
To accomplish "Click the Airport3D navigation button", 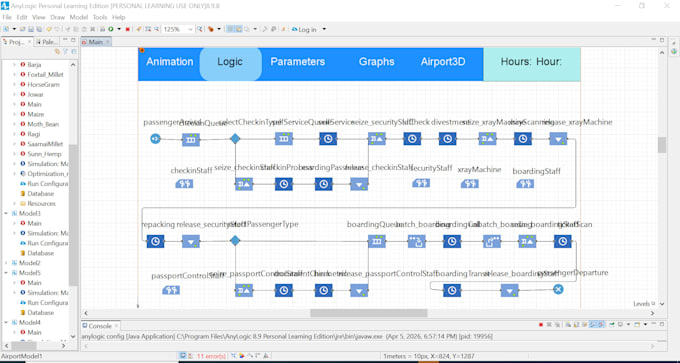I will 443,62.
